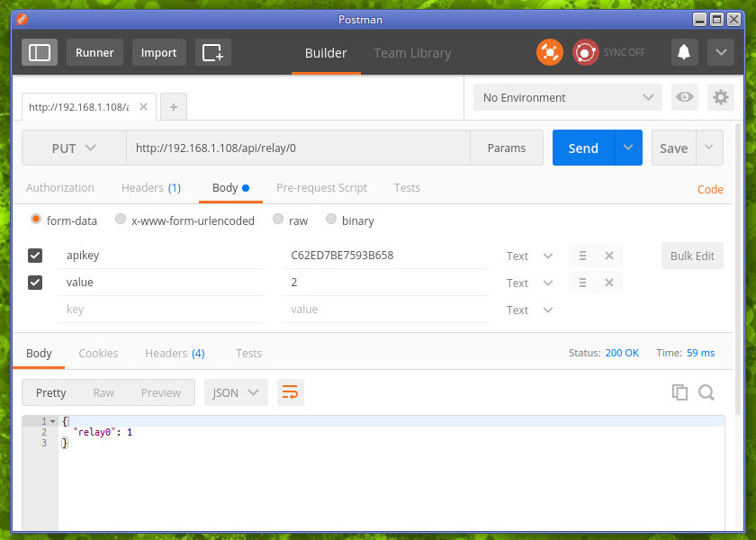Click the apikey value field C62ED7BE7593B658
Image resolution: width=756 pixels, height=540 pixels.
coord(386,256)
